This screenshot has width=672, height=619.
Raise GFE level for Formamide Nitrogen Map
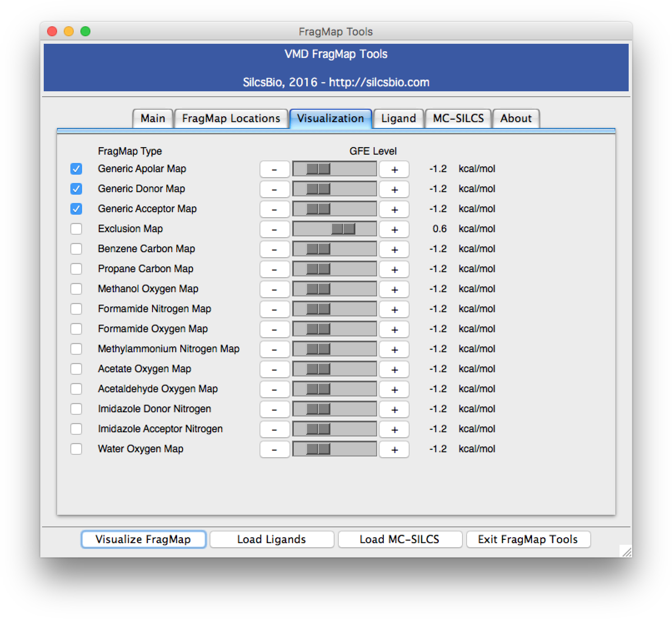tap(394, 309)
